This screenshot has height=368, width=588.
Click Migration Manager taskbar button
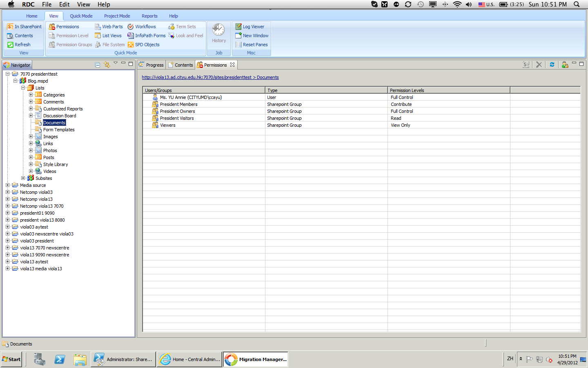tap(256, 359)
